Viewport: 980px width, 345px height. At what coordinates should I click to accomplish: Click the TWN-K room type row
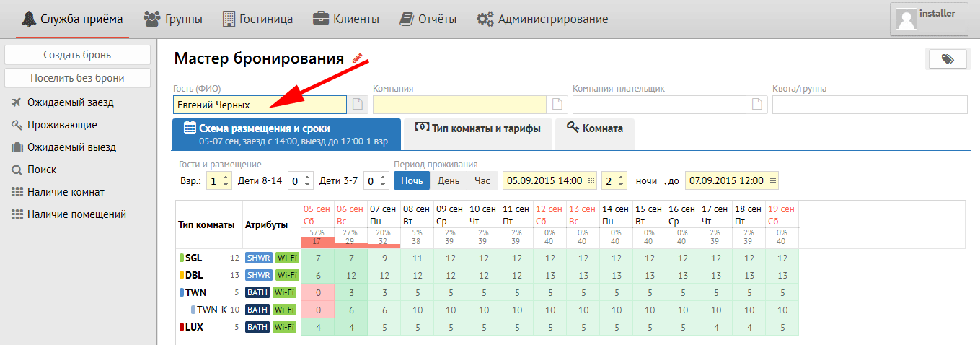coord(487,310)
